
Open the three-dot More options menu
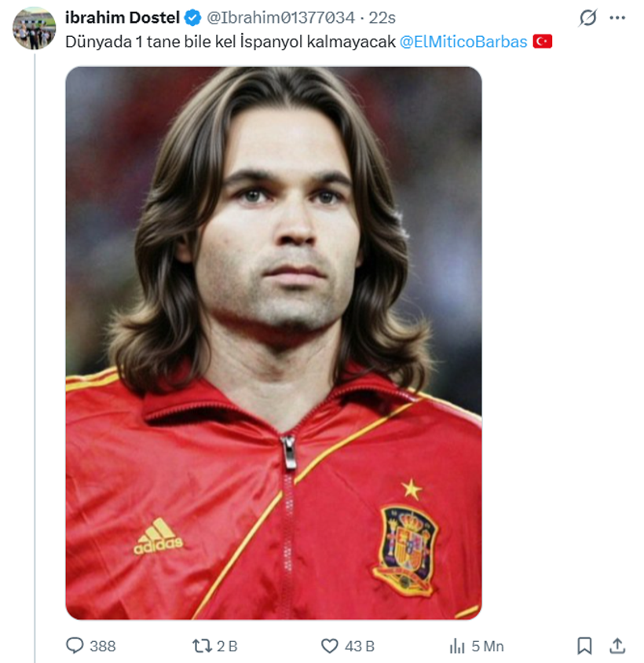pos(617,18)
